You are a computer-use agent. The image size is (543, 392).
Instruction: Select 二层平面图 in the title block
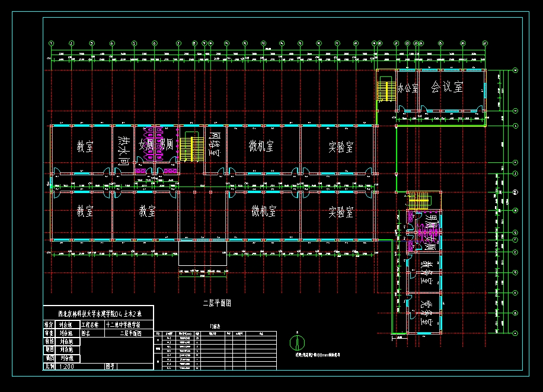pyautogui.click(x=131, y=333)
